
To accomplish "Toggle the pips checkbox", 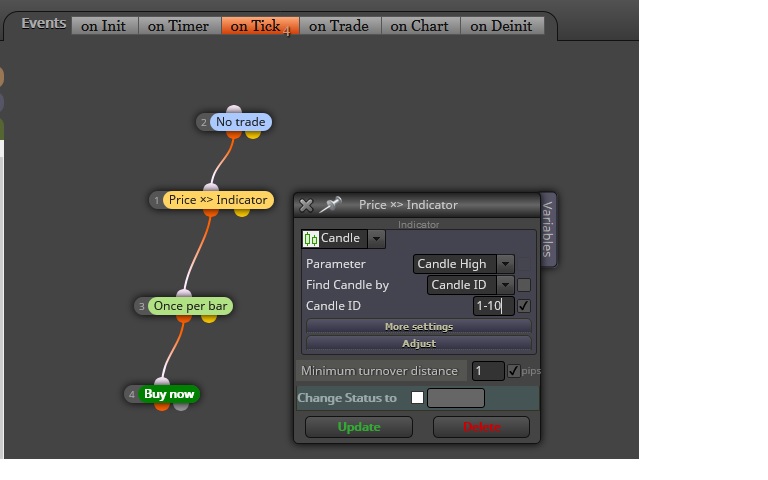I will (x=513, y=371).
